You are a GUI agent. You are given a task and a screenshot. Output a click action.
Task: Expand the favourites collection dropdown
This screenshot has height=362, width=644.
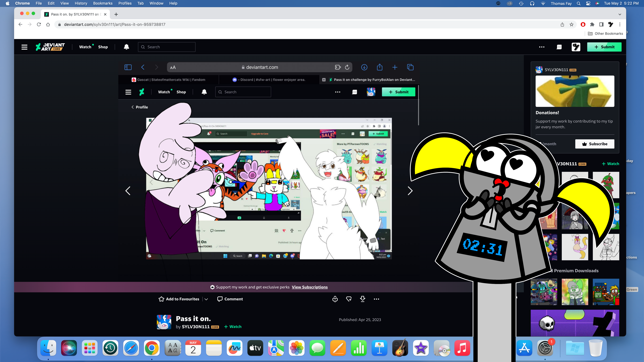(x=206, y=299)
